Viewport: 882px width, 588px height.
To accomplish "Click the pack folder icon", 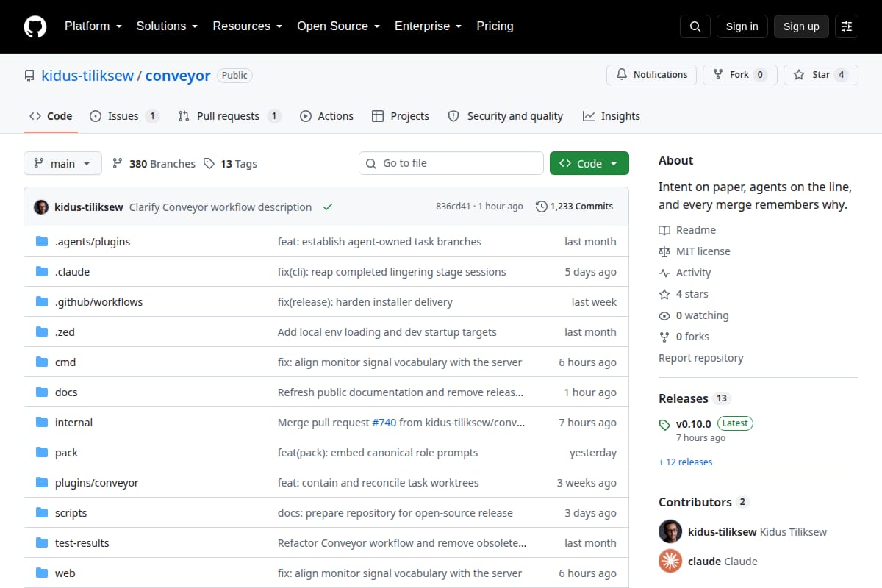I will [42, 453].
